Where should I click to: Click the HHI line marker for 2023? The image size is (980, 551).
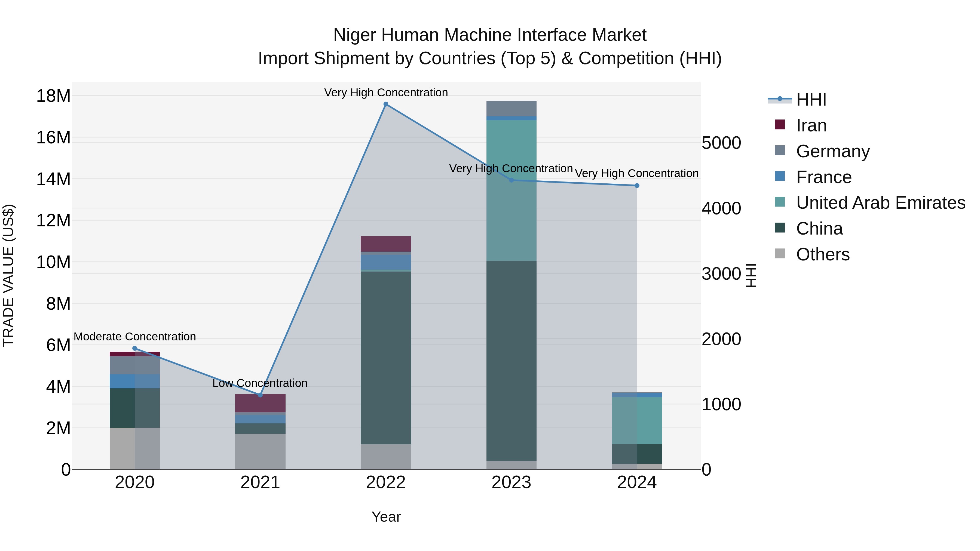click(x=511, y=180)
